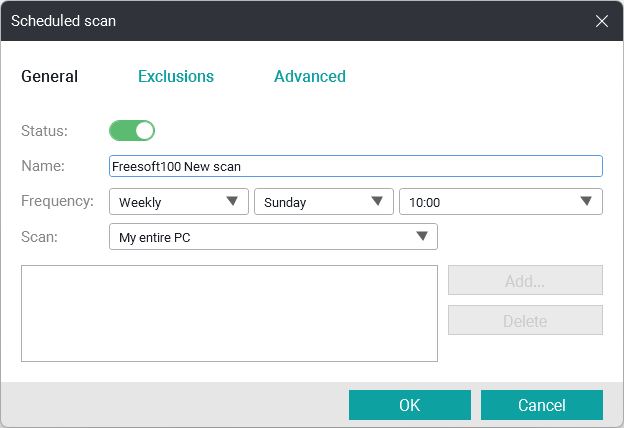Click the Add... button

(x=525, y=280)
